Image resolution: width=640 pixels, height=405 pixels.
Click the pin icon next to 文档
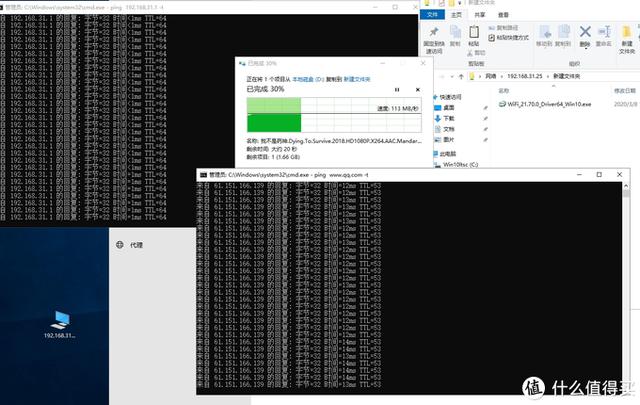486,129
